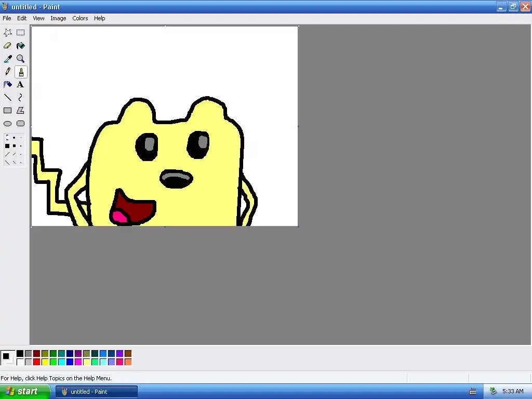
Task: Select the Ellipse tool
Action: coord(7,124)
